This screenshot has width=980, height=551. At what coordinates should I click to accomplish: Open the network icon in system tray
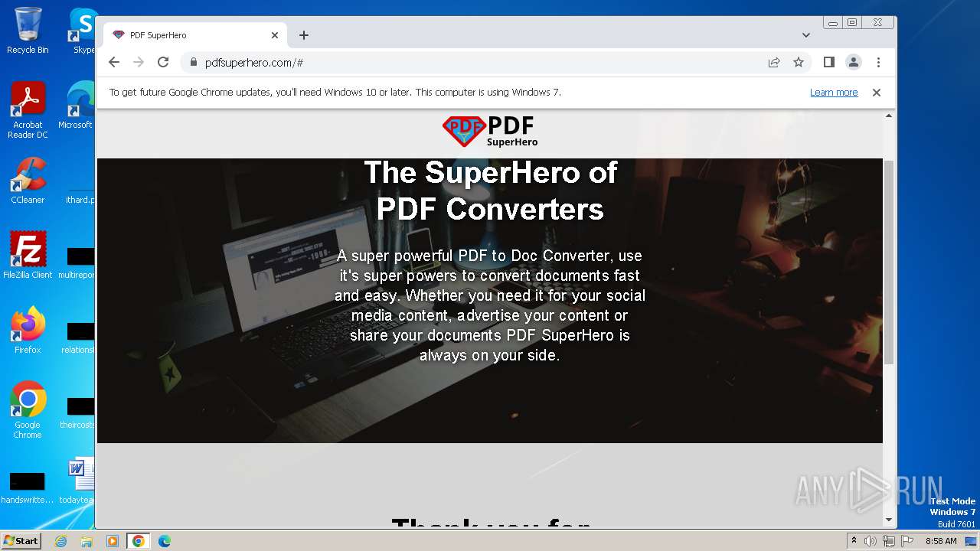[888, 541]
